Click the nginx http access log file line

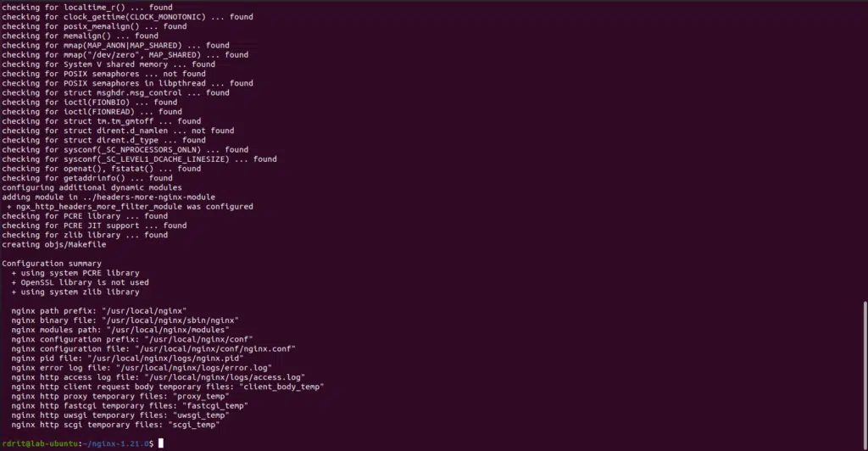pyautogui.click(x=159, y=377)
